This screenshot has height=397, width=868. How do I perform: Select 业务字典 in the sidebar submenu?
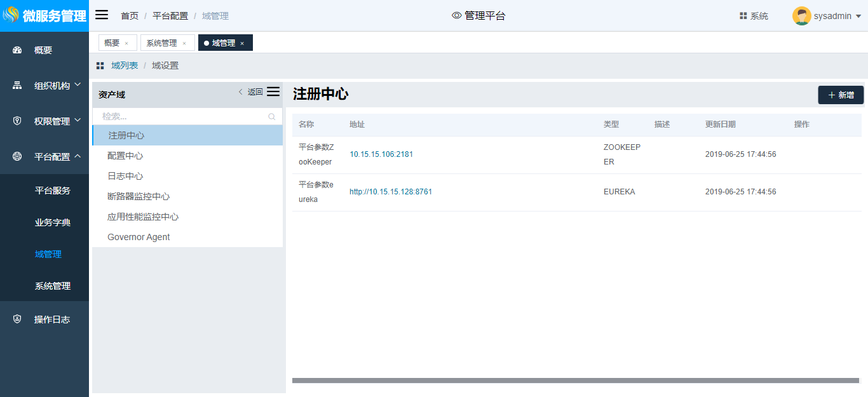click(53, 222)
